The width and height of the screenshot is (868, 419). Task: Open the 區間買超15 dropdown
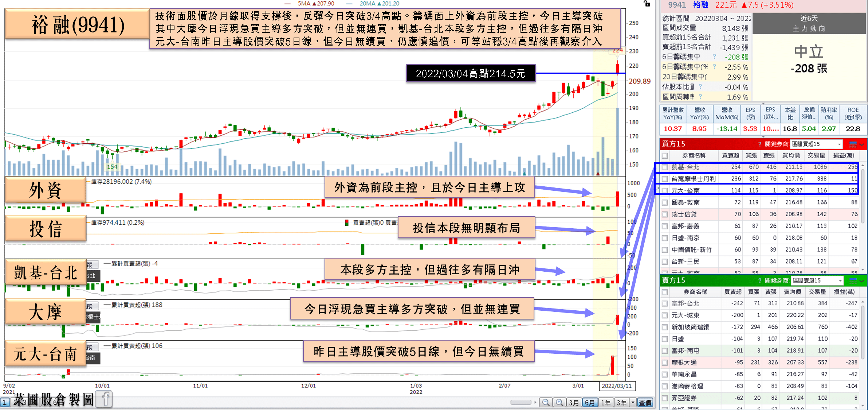coord(839,144)
